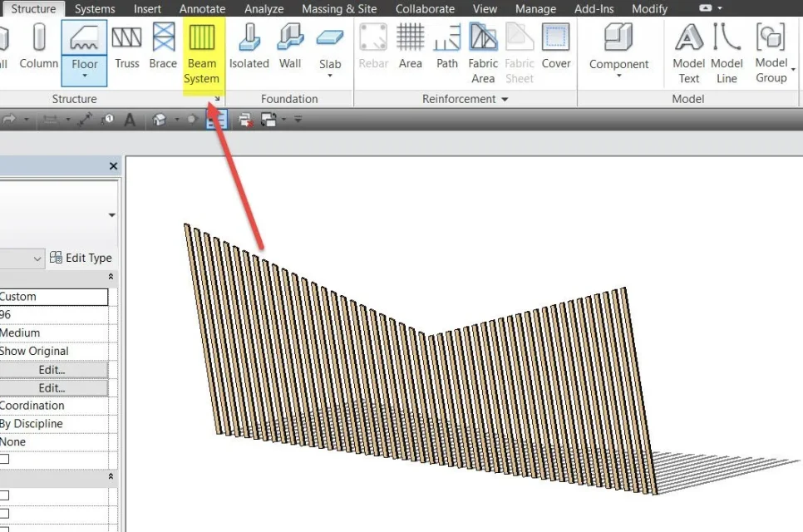Click the Text (A) quick access icon
The height and width of the screenshot is (532, 803).
pyautogui.click(x=130, y=120)
